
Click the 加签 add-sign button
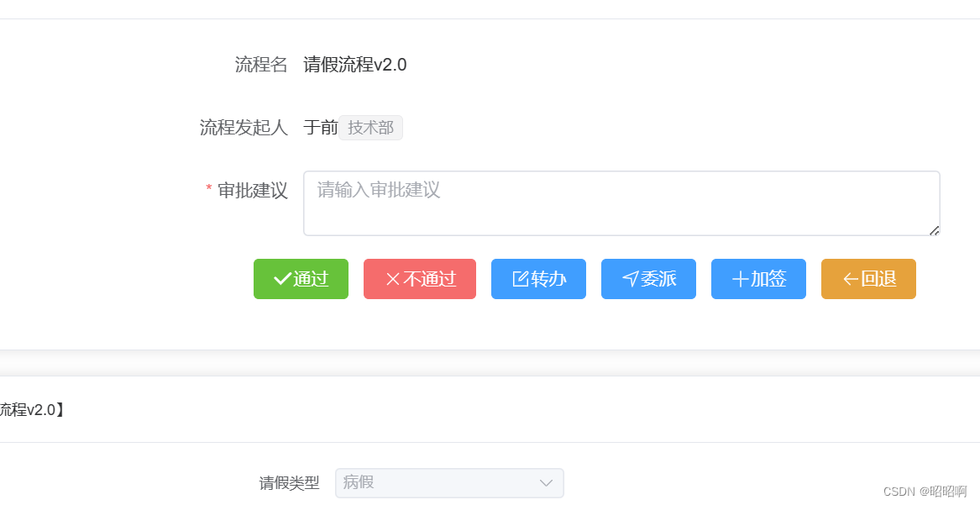pyautogui.click(x=758, y=279)
